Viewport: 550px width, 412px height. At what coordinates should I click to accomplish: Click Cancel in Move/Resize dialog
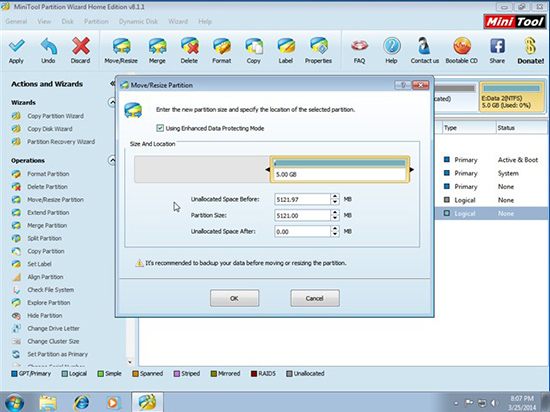point(315,298)
